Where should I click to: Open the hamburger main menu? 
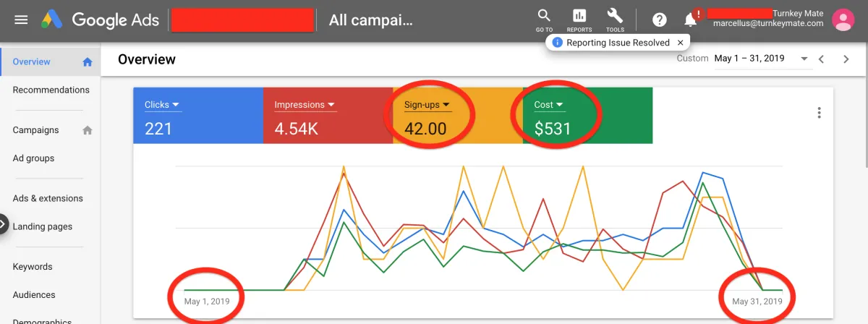click(x=21, y=20)
